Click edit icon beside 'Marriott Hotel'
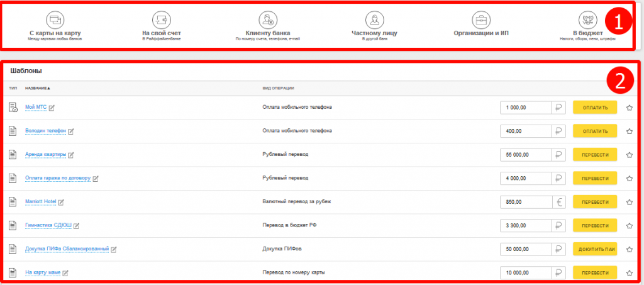The image size is (644, 285). point(61,202)
